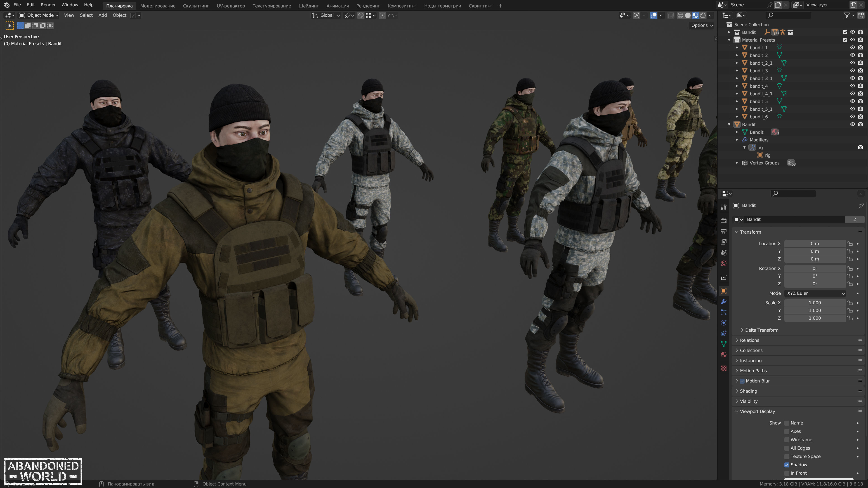Toggle proportional editing

click(x=382, y=16)
